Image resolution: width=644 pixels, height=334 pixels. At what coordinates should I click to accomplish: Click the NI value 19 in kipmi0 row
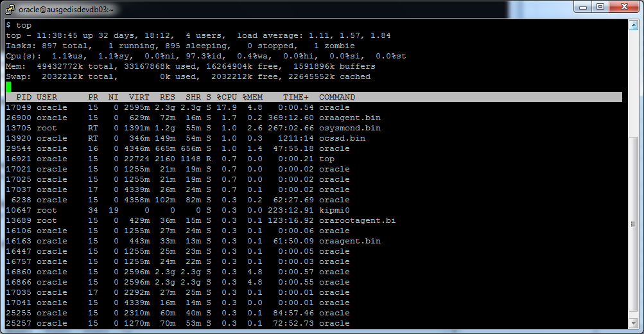click(114, 210)
